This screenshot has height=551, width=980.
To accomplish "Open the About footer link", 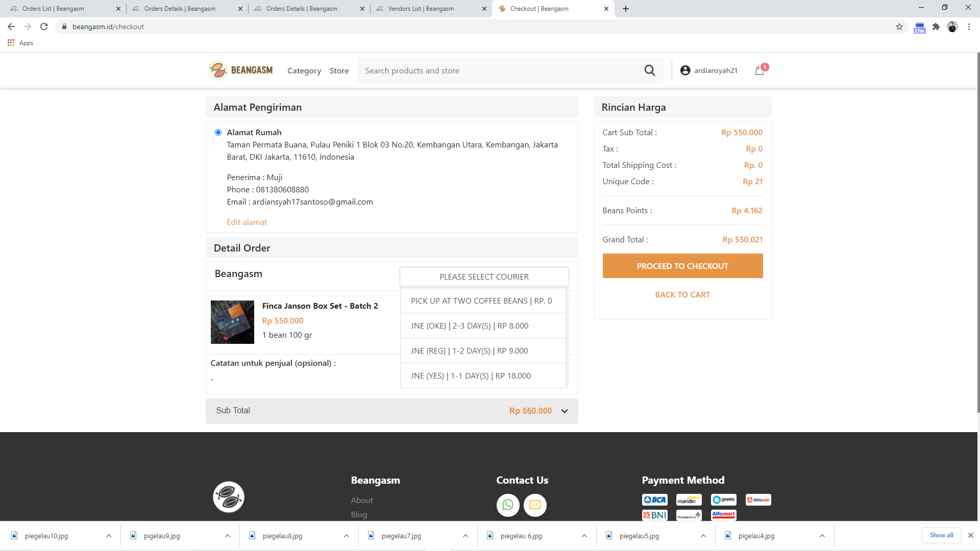I will [362, 500].
